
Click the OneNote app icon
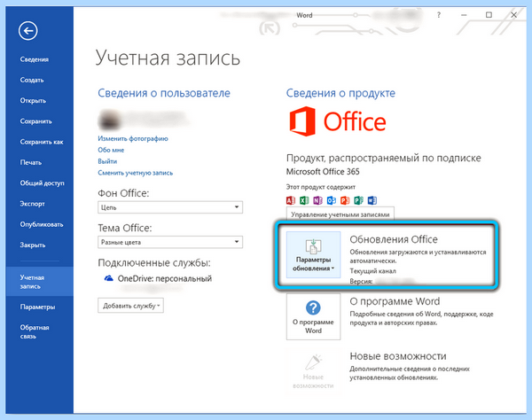318,200
